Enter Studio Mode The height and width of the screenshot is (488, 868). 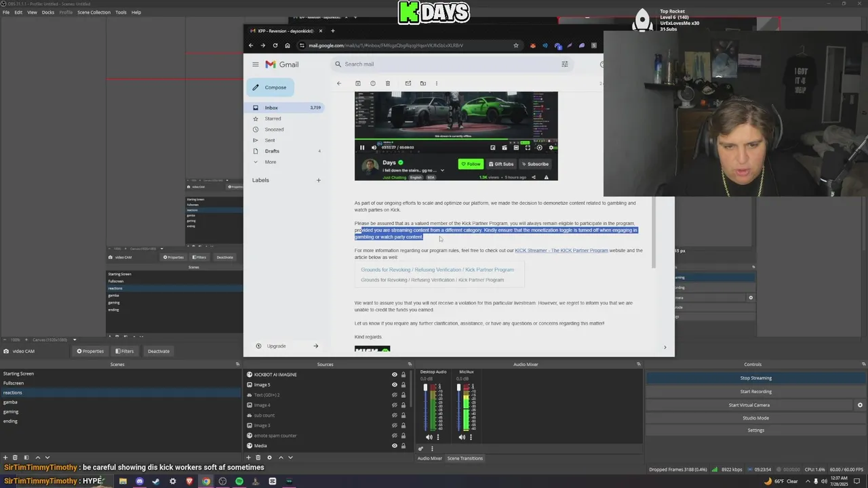(755, 418)
